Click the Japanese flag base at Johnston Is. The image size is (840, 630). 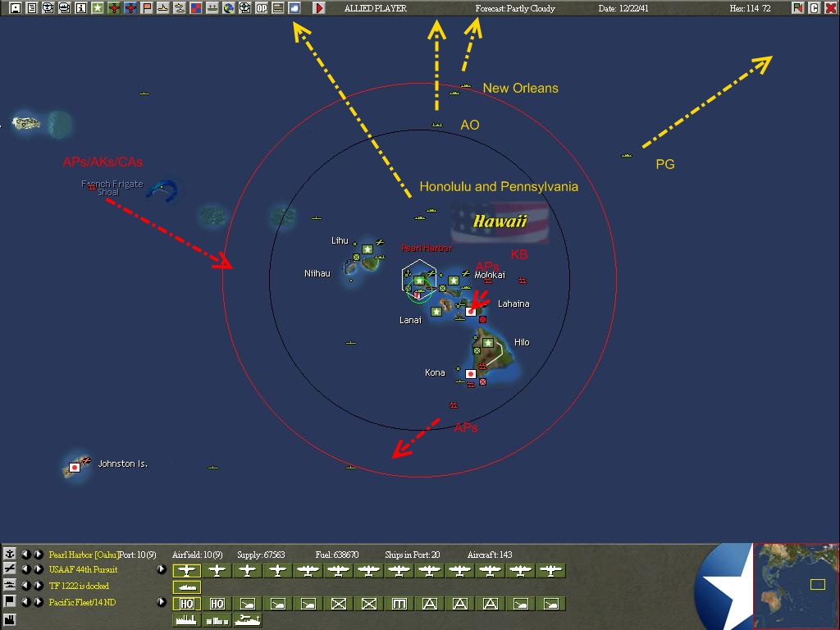75,467
